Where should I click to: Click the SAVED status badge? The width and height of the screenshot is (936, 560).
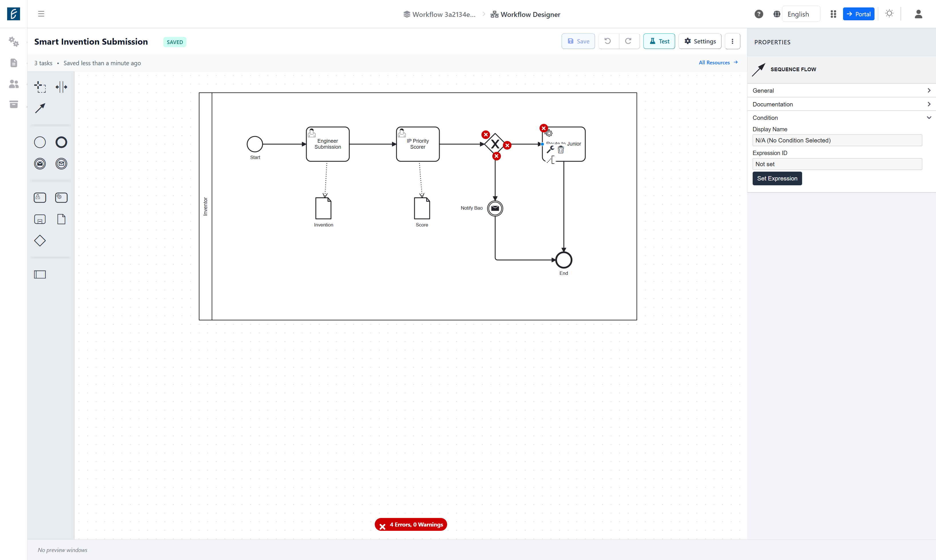click(x=175, y=42)
